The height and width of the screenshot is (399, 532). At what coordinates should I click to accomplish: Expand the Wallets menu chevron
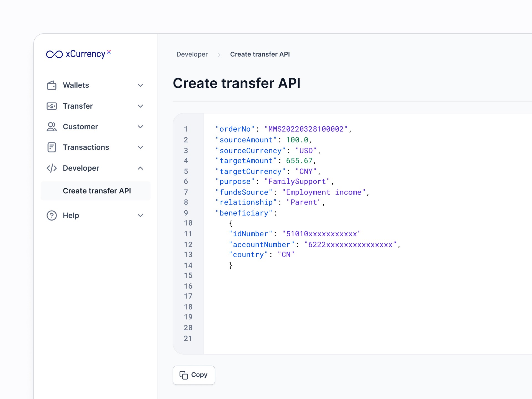click(x=140, y=85)
